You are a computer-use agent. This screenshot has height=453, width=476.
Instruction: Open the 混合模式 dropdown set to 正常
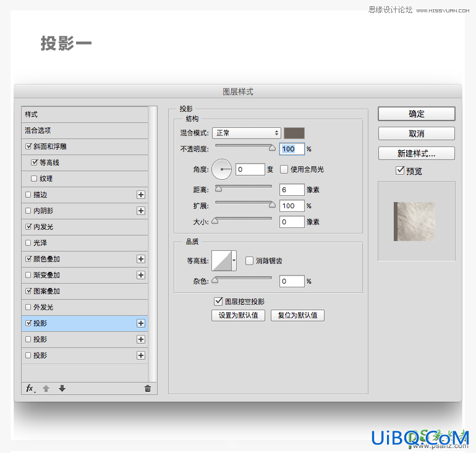247,133
